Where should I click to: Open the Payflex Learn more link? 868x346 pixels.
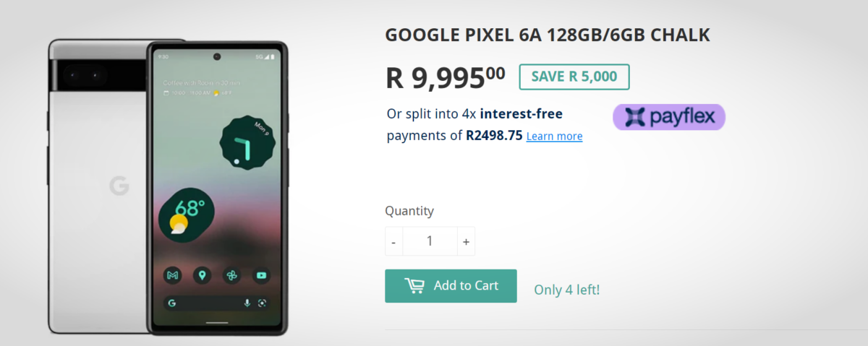(x=554, y=137)
